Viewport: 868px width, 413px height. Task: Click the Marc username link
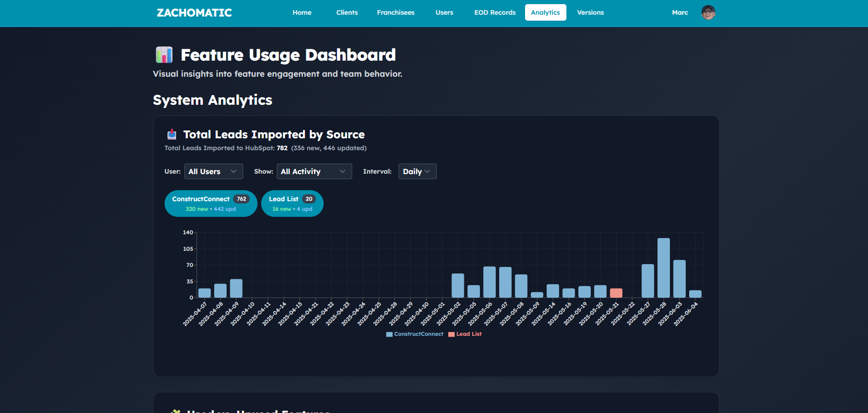[680, 12]
